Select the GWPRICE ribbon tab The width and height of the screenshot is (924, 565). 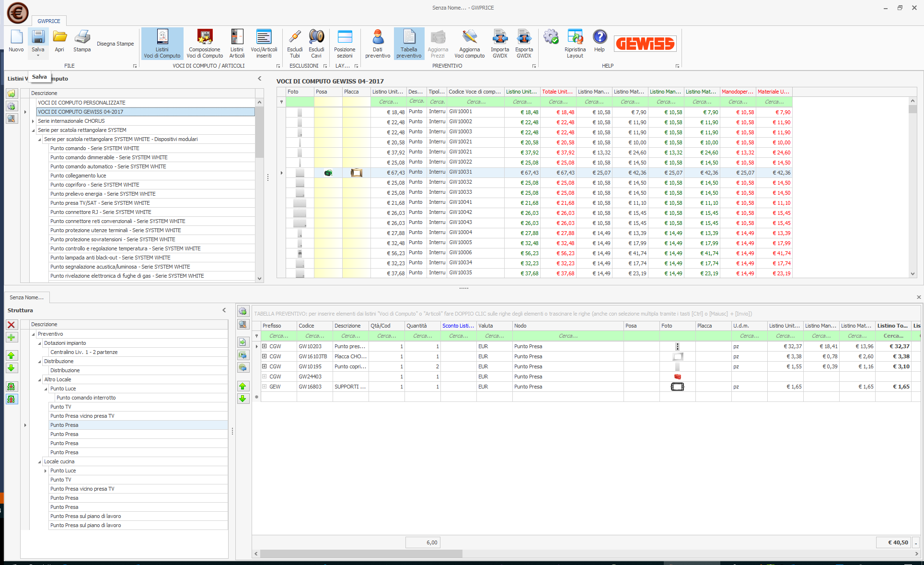tap(49, 21)
